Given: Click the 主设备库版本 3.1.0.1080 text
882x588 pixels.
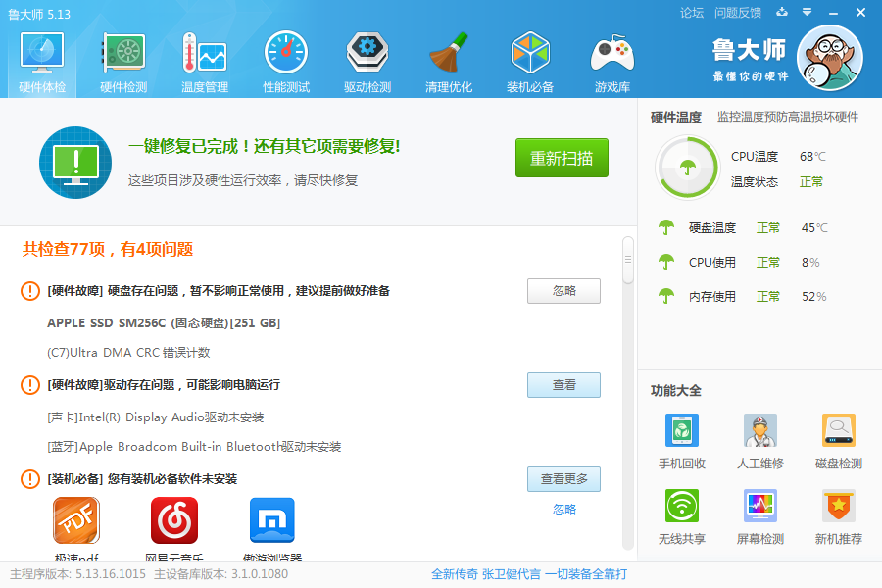Looking at the screenshot, I should (x=220, y=574).
